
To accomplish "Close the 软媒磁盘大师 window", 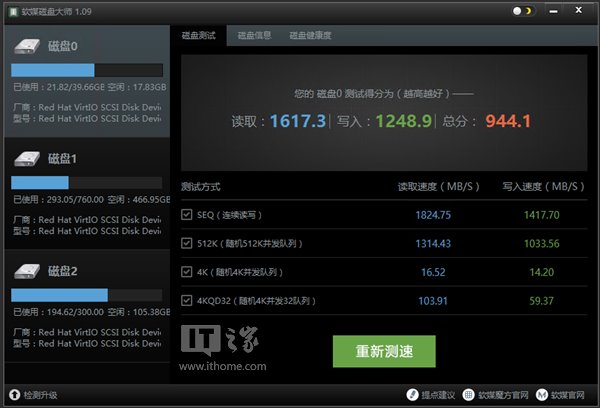I will pyautogui.click(x=579, y=10).
